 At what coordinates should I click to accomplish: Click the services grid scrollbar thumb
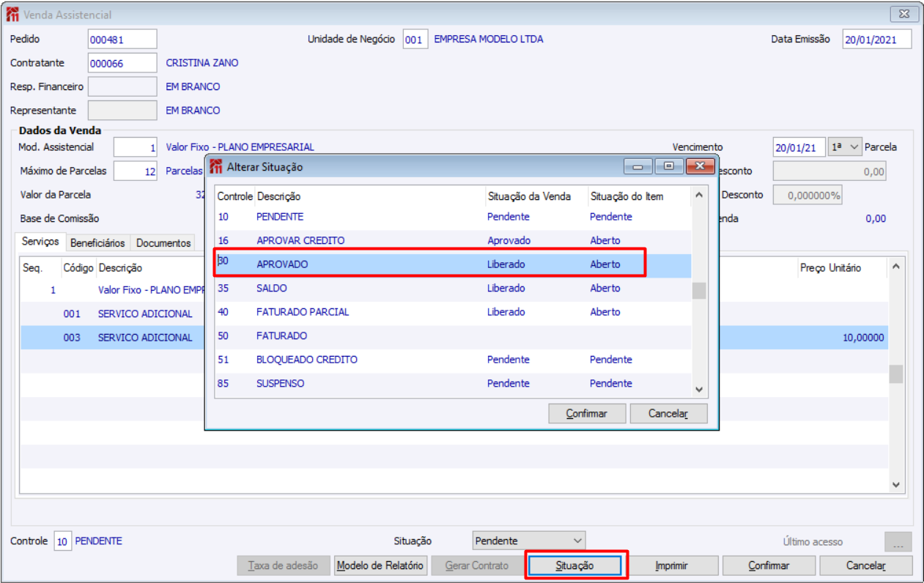click(896, 374)
